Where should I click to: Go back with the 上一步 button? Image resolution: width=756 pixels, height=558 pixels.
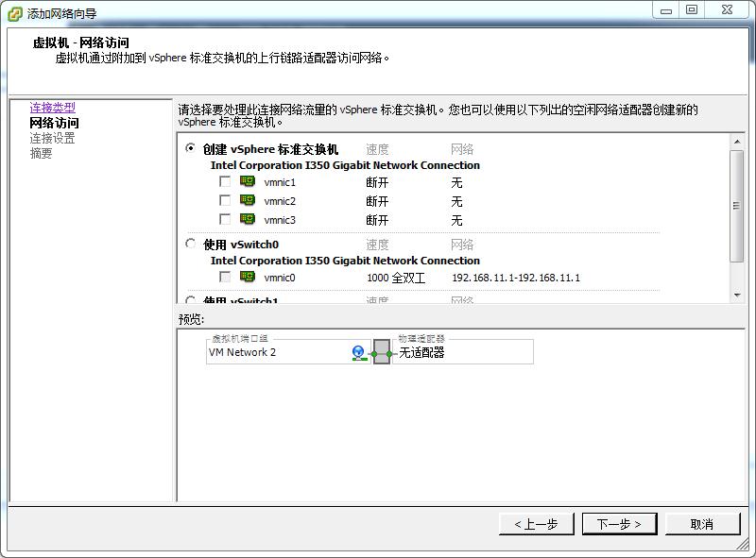click(x=537, y=524)
